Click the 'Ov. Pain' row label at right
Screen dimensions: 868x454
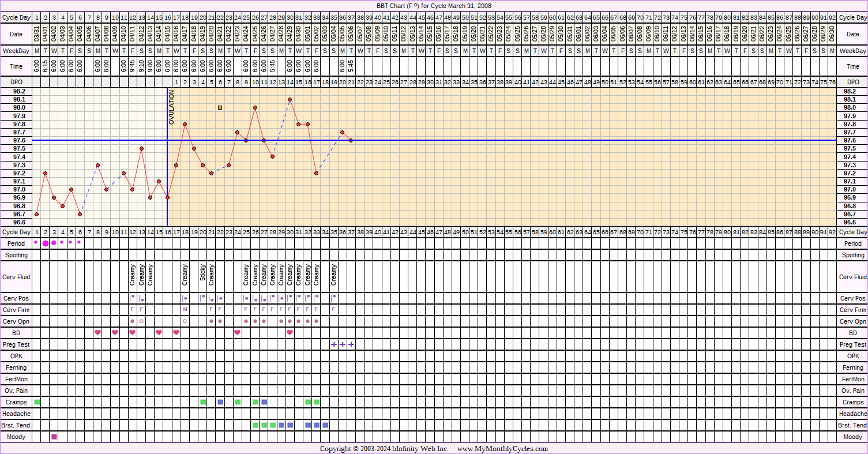click(853, 391)
